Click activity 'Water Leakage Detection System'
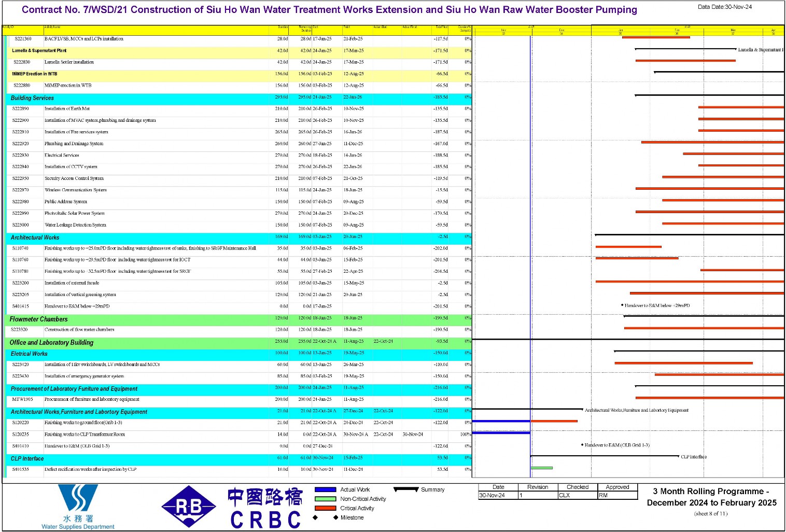This screenshot has width=786, height=532. coord(75,225)
